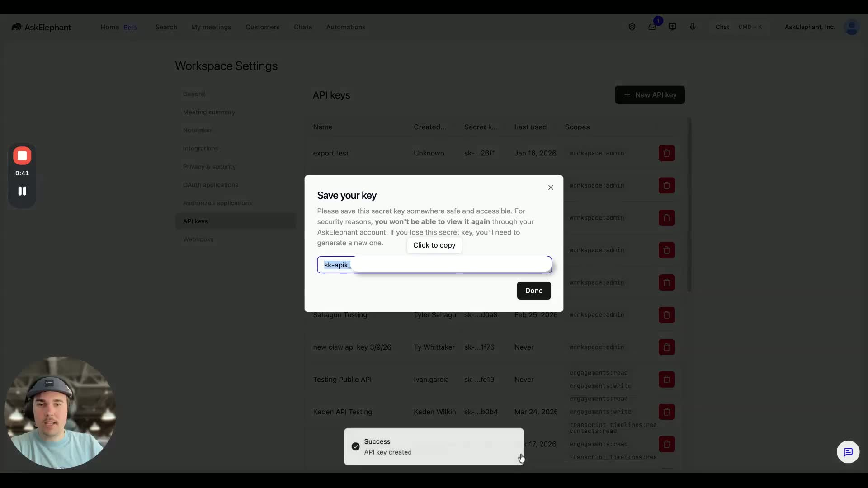Select API keys in settings sidebar

[236, 221]
